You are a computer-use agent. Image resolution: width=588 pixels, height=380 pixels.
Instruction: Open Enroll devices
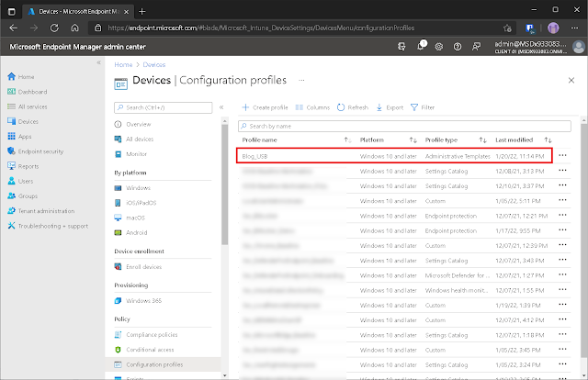[x=138, y=267]
